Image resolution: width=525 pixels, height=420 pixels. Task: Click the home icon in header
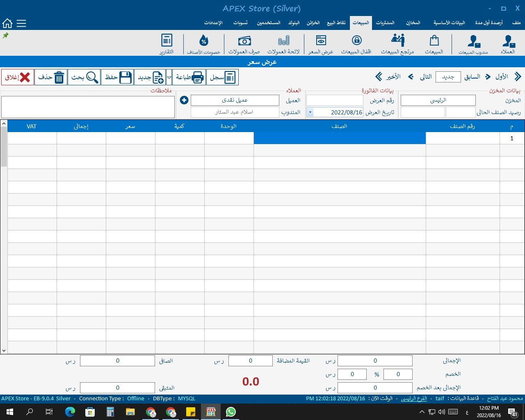point(7,23)
